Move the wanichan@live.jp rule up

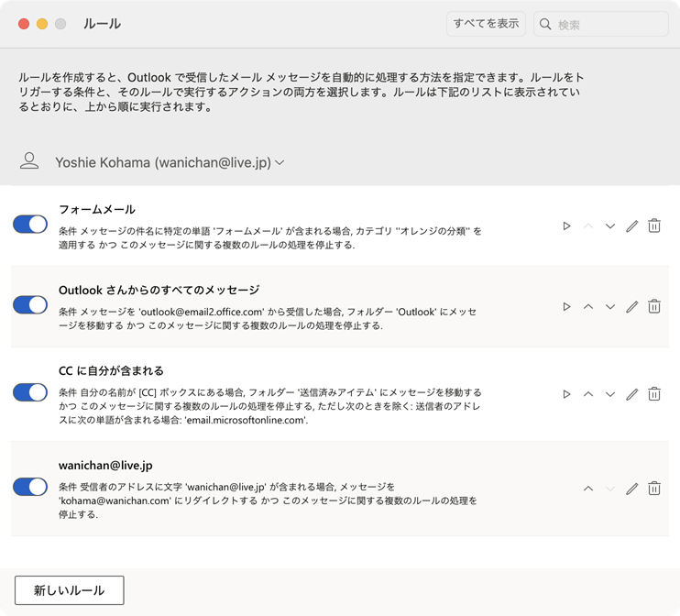(x=588, y=489)
